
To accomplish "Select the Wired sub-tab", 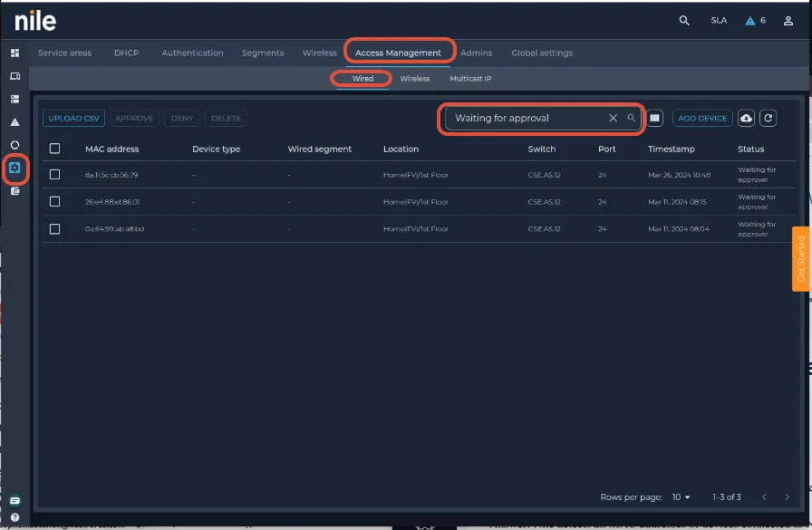I will pos(362,79).
